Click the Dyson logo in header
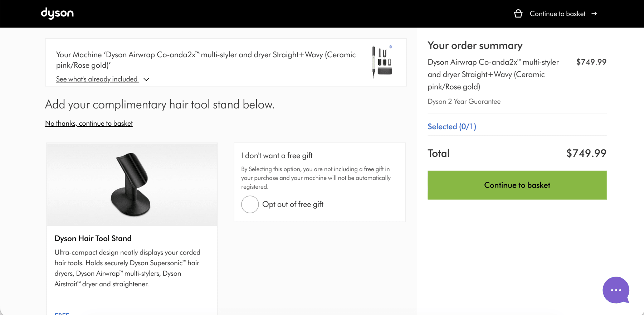Image resolution: width=644 pixels, height=315 pixels. (57, 13)
